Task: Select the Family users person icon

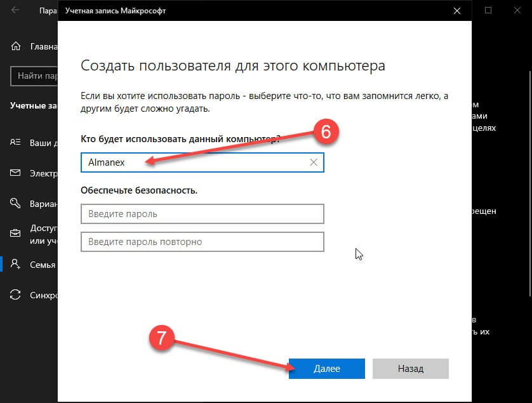Action: coord(15,264)
